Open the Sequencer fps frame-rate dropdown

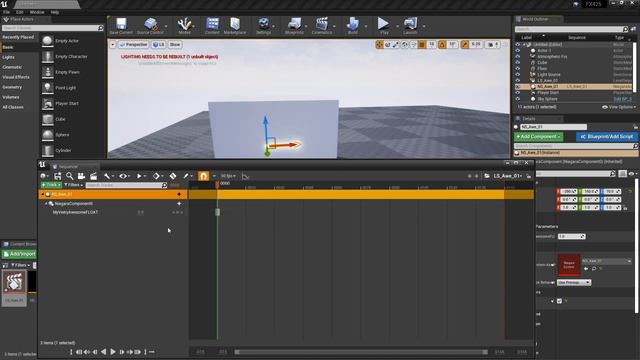point(228,176)
